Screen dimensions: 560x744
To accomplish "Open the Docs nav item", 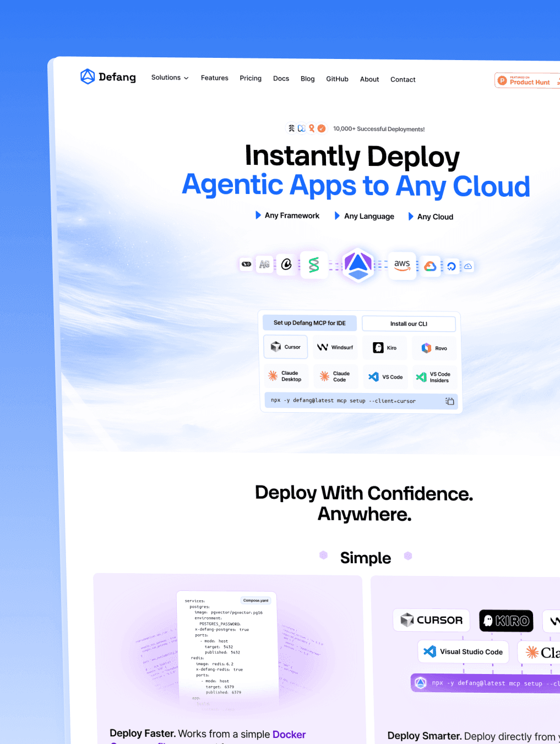I will coord(281,79).
